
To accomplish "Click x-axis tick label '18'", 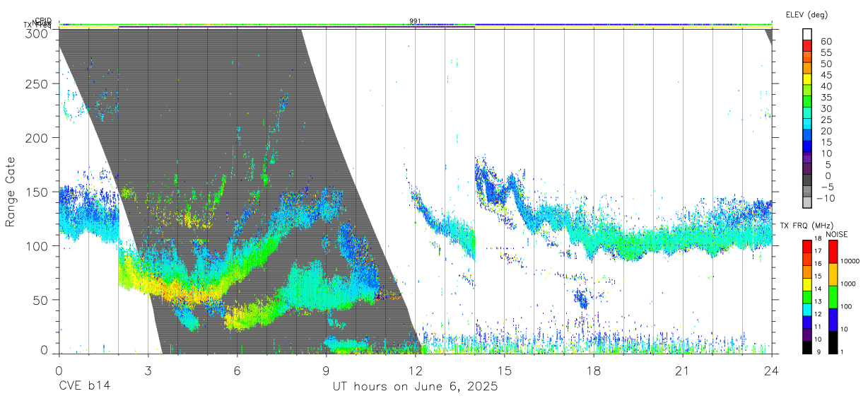I will point(594,371).
